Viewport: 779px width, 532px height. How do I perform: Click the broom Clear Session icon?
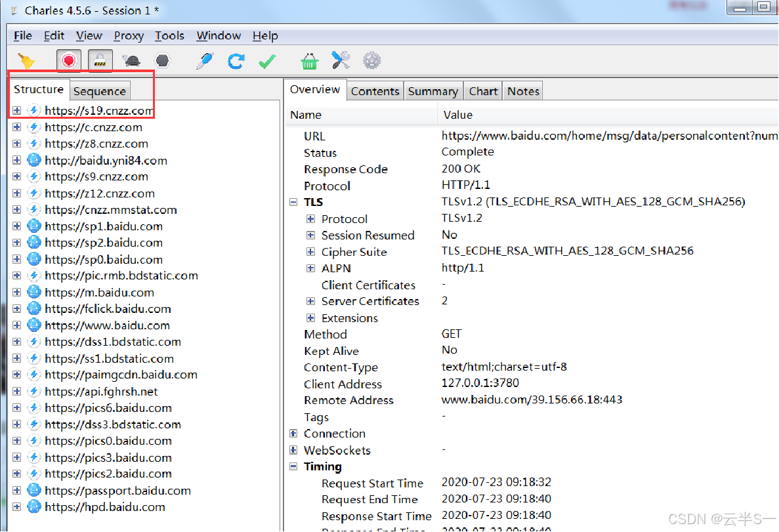[26, 60]
